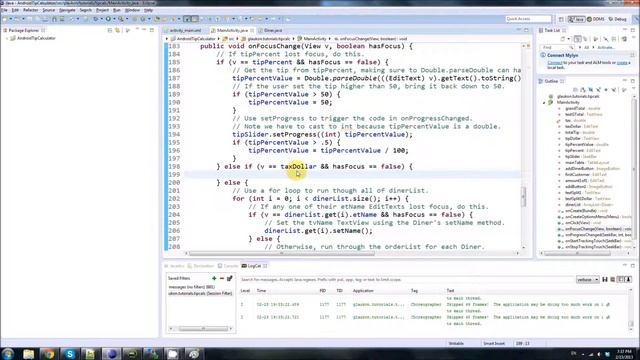The image size is (640, 360).
Task: Click the Open Perspective icon
Action: [x=561, y=19]
